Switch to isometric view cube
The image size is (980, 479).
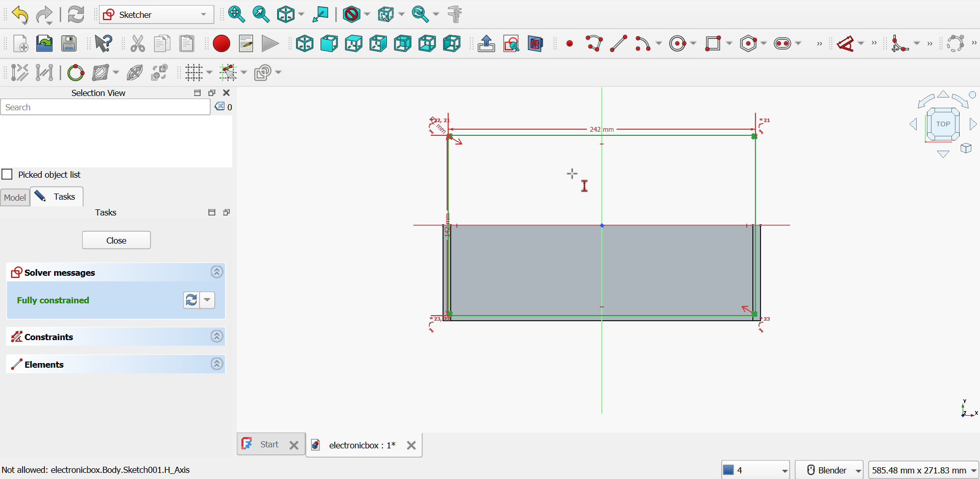point(305,44)
